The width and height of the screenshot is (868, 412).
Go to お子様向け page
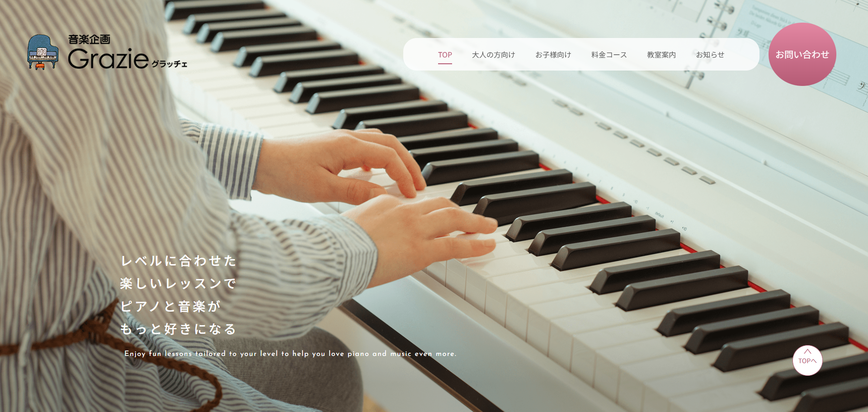(x=553, y=55)
